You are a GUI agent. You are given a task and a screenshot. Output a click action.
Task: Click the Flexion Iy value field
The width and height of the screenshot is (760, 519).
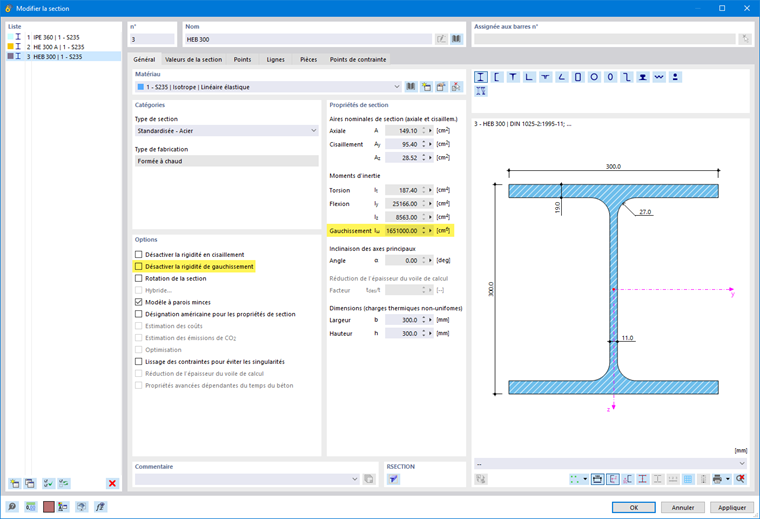(402, 204)
